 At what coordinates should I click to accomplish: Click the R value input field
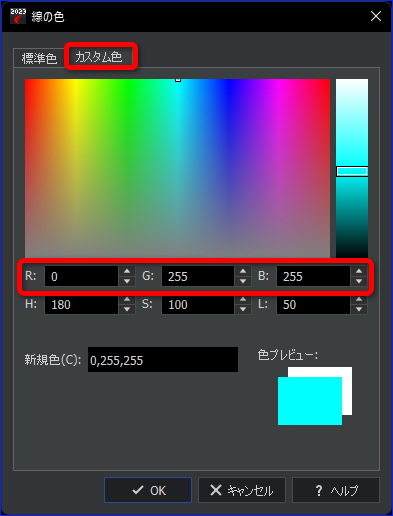click(82, 276)
